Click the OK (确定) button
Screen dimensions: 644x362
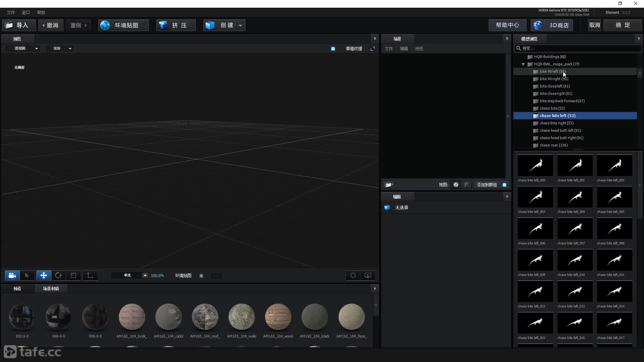623,25
